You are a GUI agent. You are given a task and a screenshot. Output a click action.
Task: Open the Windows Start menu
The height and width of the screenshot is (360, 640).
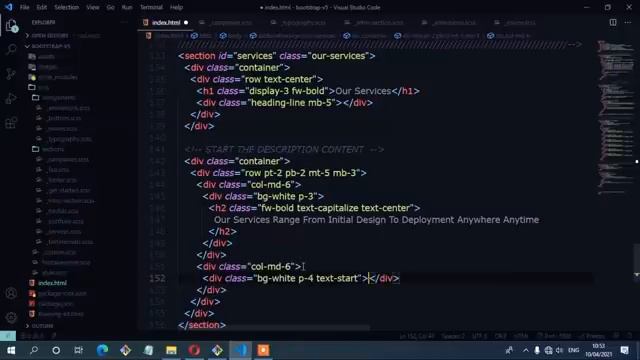point(11,350)
